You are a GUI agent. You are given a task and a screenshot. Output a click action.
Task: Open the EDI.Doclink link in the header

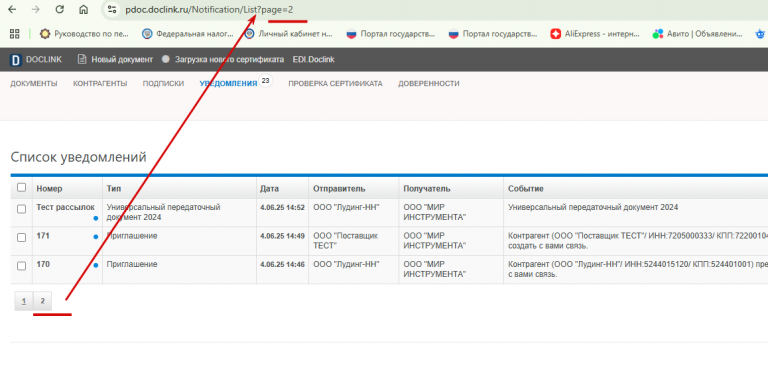(313, 59)
